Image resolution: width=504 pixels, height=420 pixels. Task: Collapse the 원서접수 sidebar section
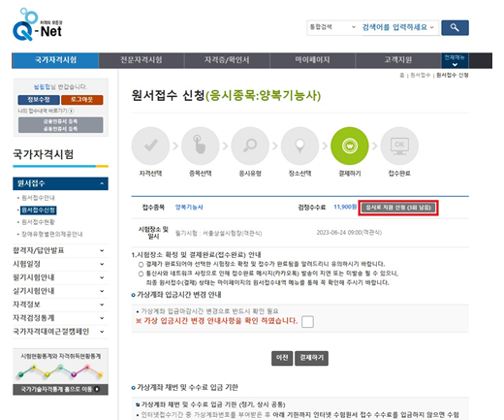click(x=60, y=183)
